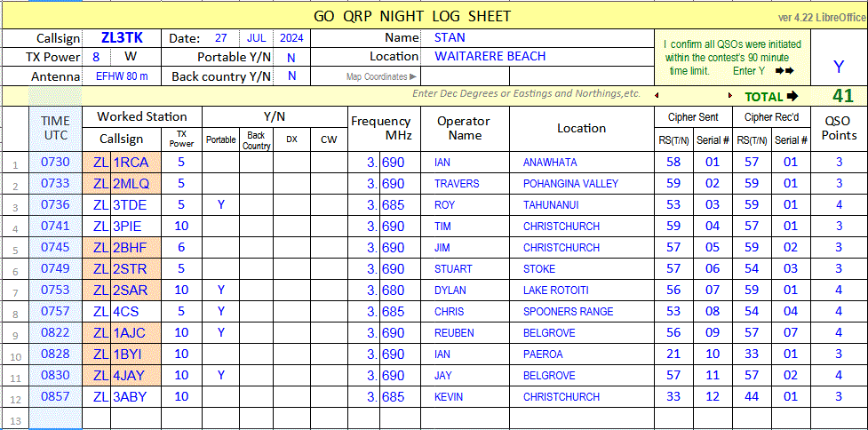
Task: Click the TIME UTC column header
Action: 55,129
